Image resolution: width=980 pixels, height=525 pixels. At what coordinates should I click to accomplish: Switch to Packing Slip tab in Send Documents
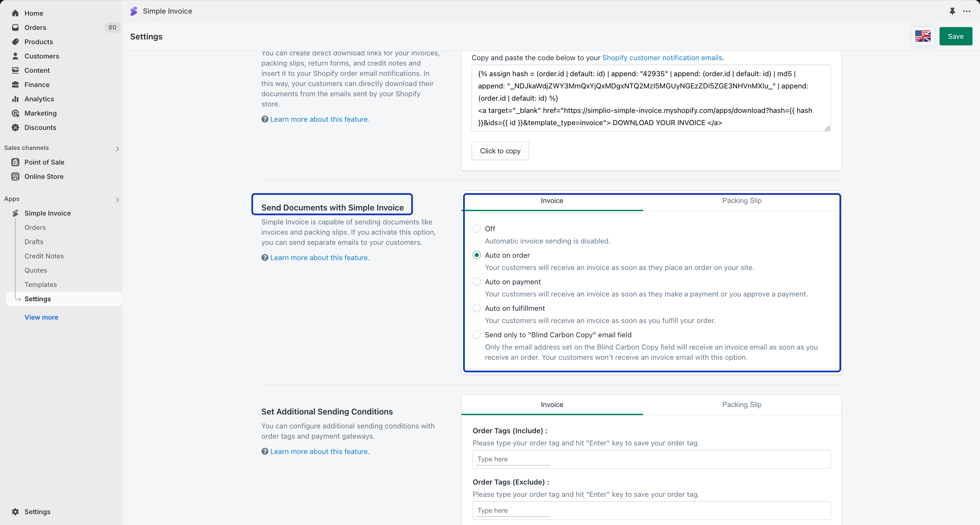(x=741, y=201)
